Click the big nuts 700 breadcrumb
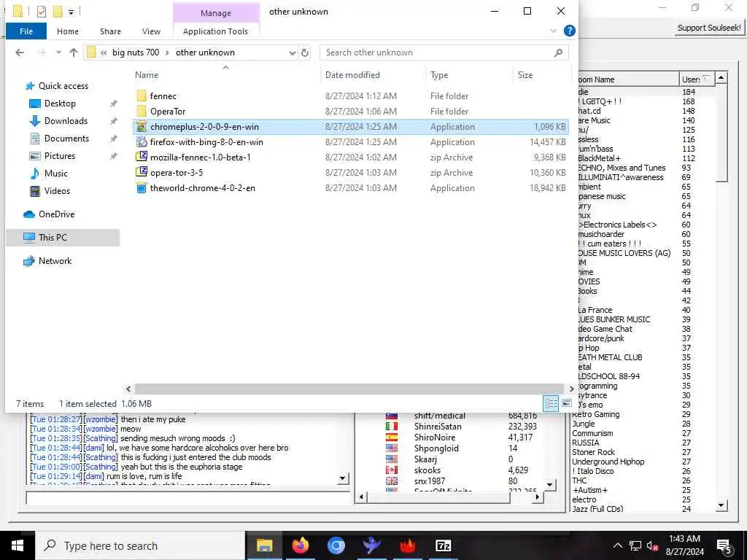This screenshot has width=747, height=560. click(136, 52)
